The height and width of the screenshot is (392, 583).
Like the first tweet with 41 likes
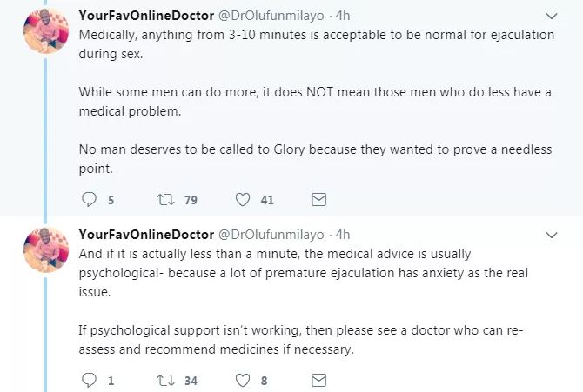pos(244,200)
